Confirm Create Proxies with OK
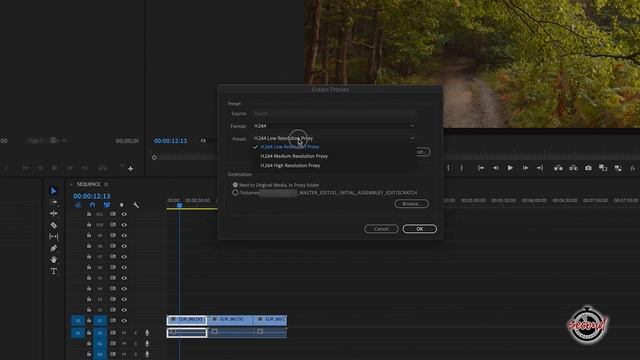 click(x=420, y=229)
